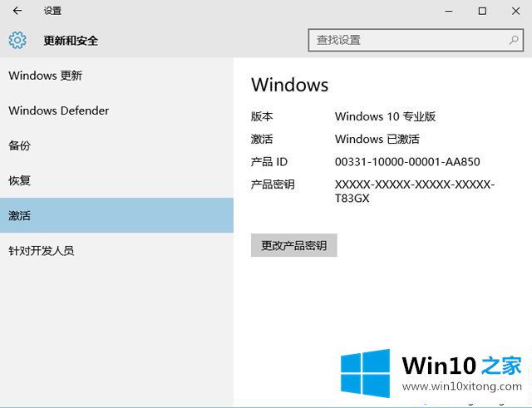Select 恢复 in the sidebar
532x408 pixels.
[116, 180]
